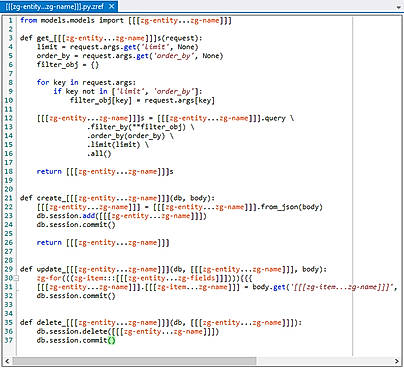Click the '.query \' assignment on line 12
Screen dimensions: 404x368
click(165, 118)
